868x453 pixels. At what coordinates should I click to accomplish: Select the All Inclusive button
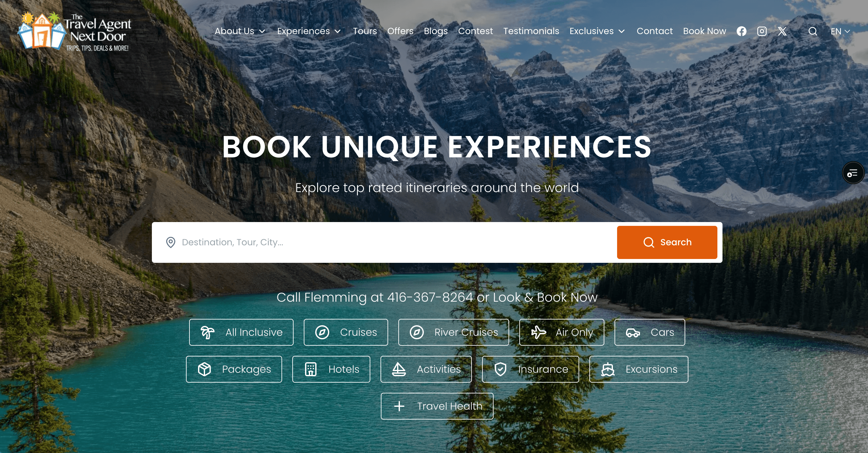[241, 332]
